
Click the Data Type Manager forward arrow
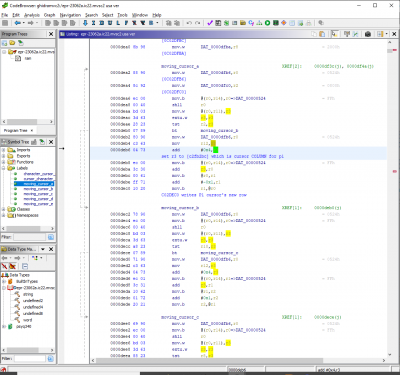(18, 258)
